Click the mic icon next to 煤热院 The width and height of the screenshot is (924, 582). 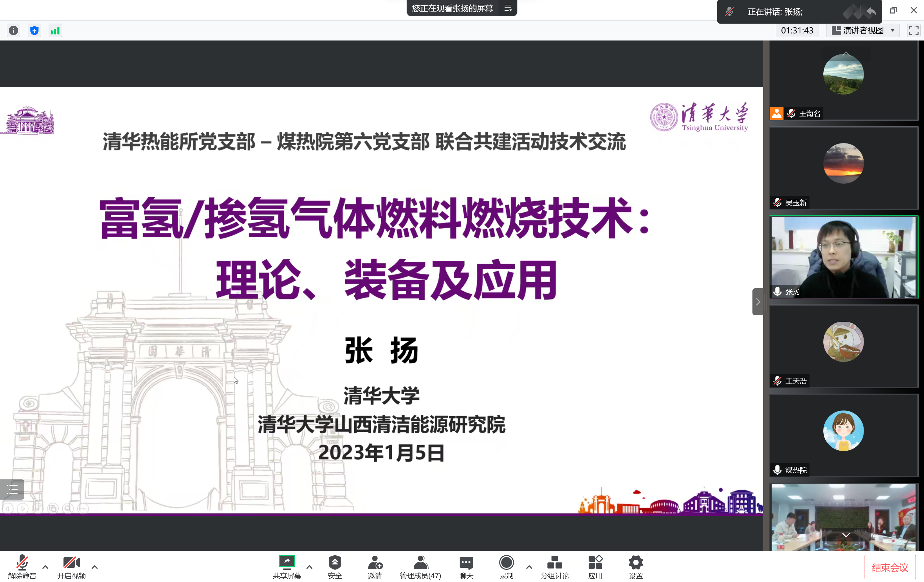point(777,470)
